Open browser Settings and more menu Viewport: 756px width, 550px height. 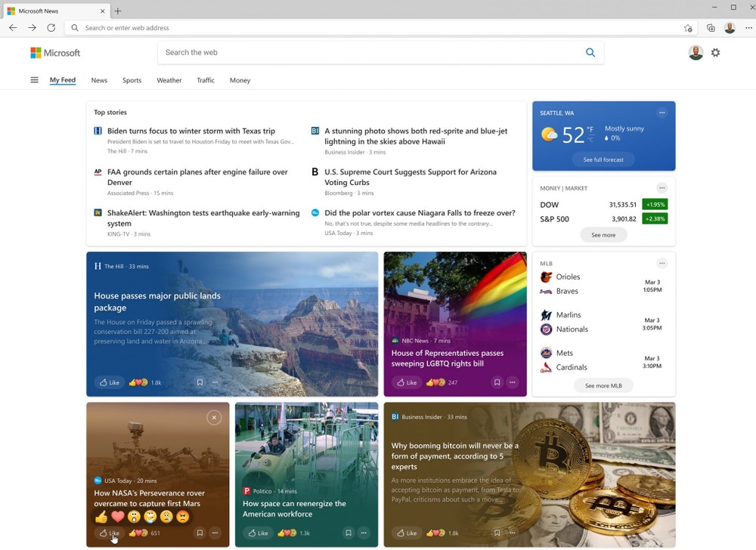click(x=748, y=28)
